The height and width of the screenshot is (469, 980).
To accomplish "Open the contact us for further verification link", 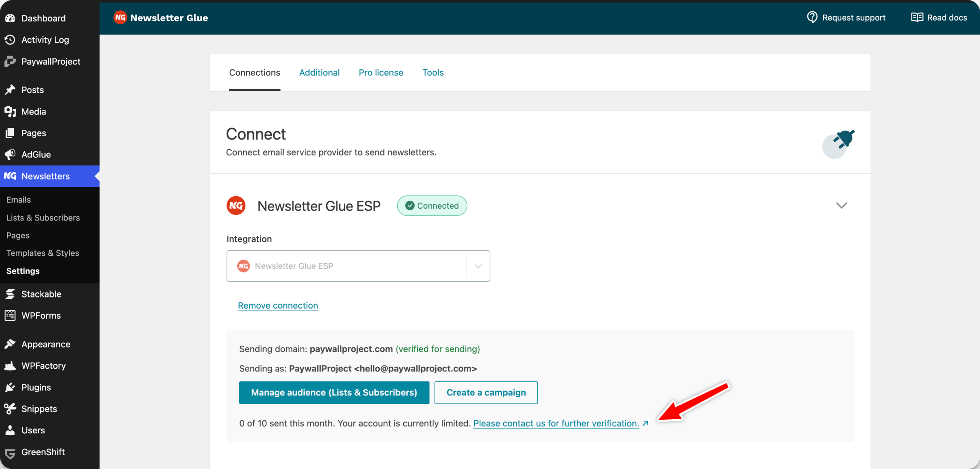I will 556,423.
